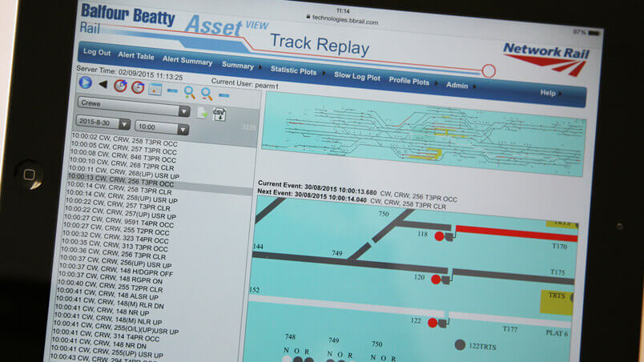The image size is (644, 362).
Task: Click the red signal aspect at 120
Action: [436, 280]
